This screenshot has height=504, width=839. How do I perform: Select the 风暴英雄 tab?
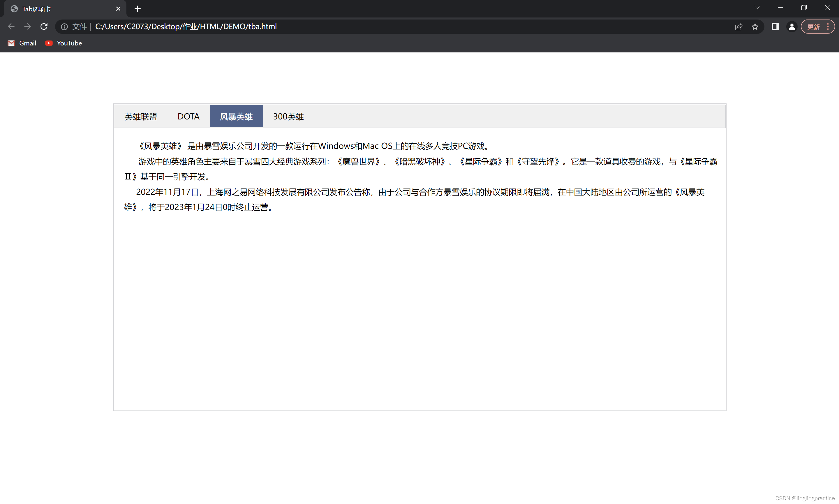(236, 117)
